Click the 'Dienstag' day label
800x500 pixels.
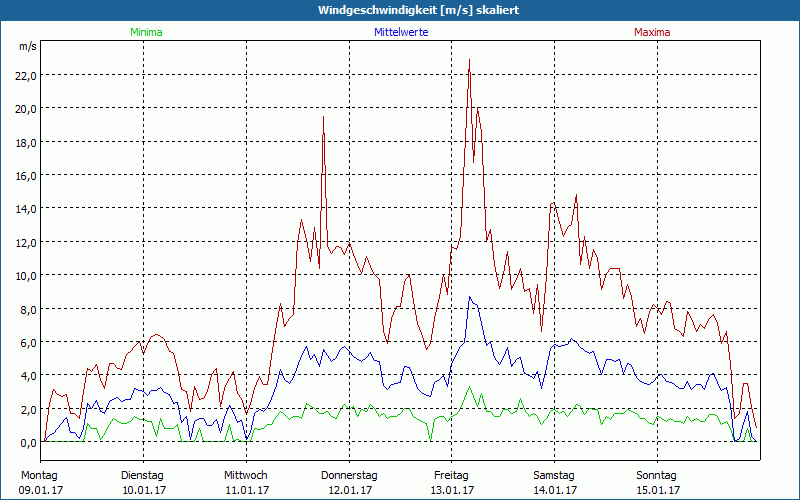pos(142,476)
